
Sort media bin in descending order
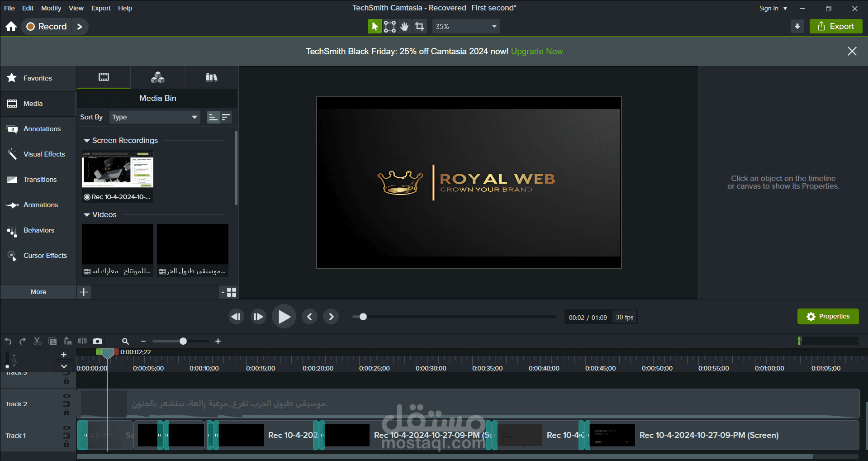tap(226, 117)
